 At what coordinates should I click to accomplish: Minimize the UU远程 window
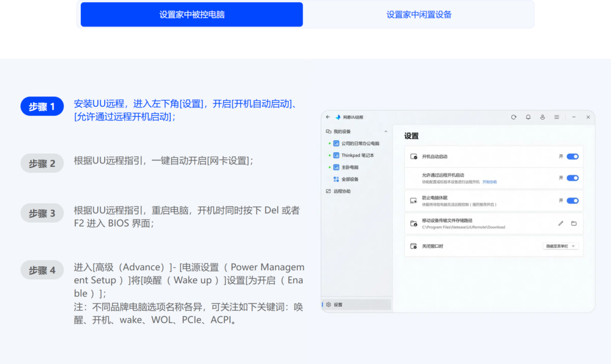(x=574, y=117)
